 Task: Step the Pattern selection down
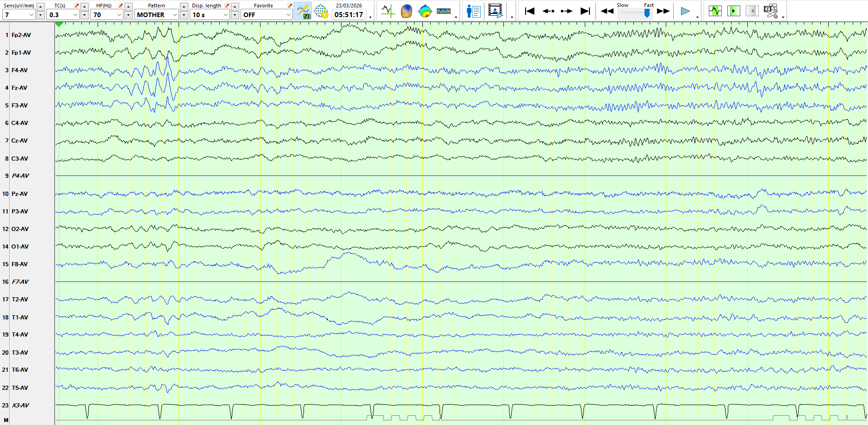(x=184, y=15)
